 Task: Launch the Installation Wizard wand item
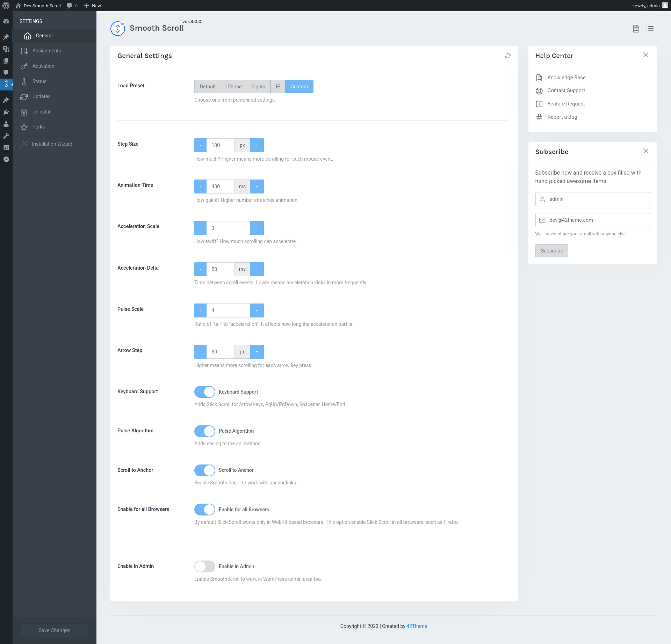[52, 144]
